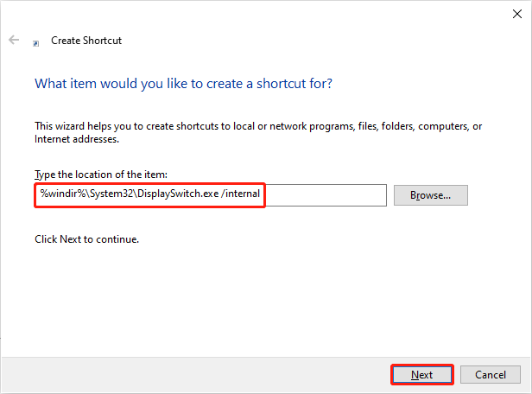532x394 pixels.
Task: Go back using the back arrow
Action: [x=14, y=40]
